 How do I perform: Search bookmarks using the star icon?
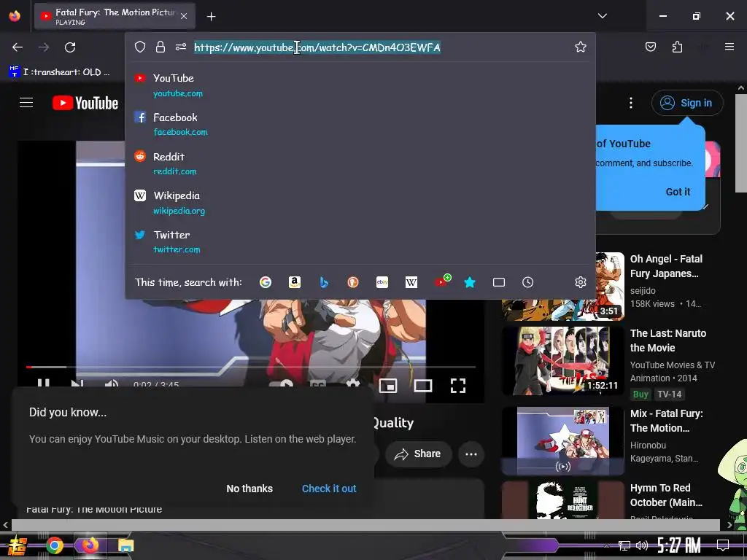[470, 282]
